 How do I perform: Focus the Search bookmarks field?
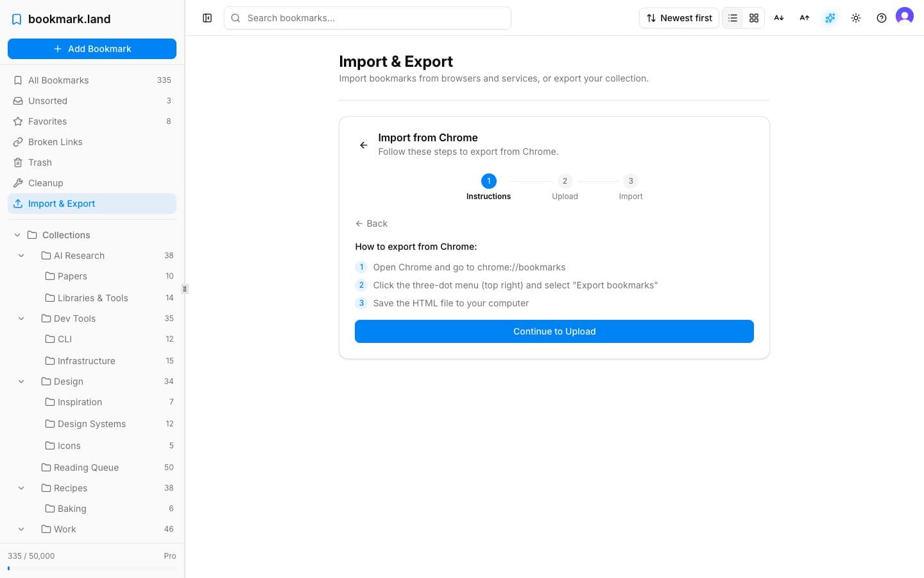[368, 18]
